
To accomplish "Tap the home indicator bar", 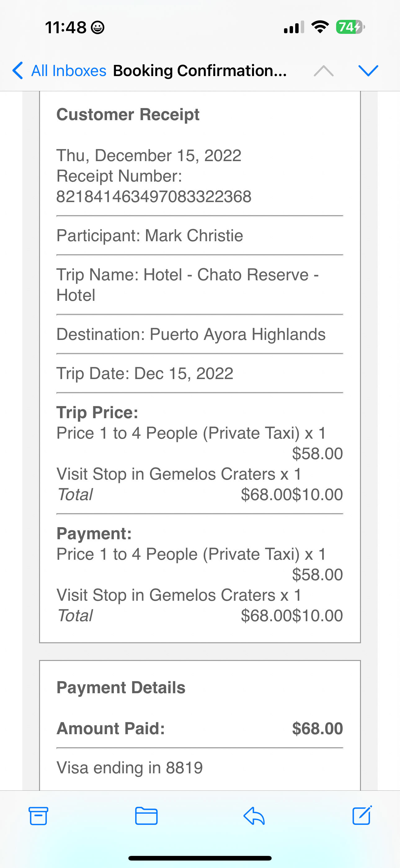I will point(200,858).
